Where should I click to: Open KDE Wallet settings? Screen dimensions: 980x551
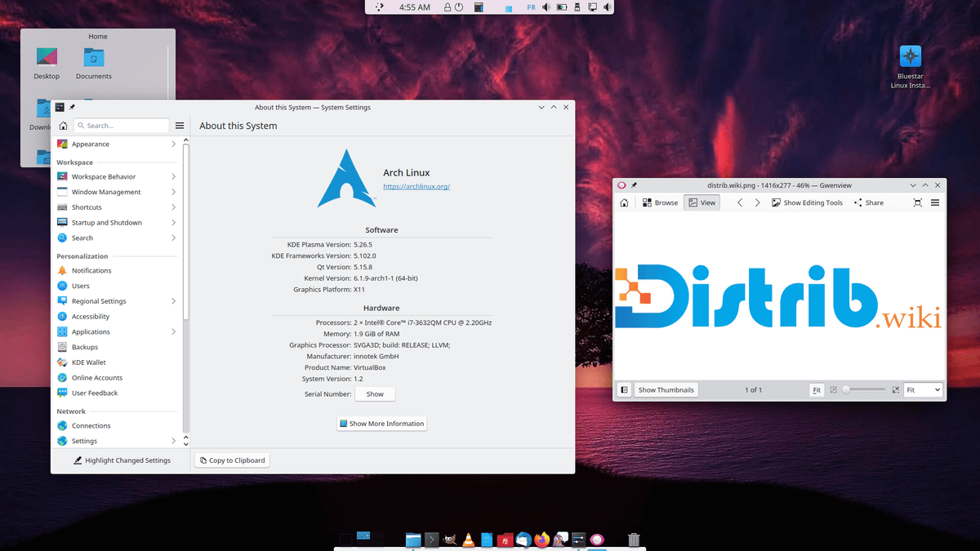(x=117, y=362)
